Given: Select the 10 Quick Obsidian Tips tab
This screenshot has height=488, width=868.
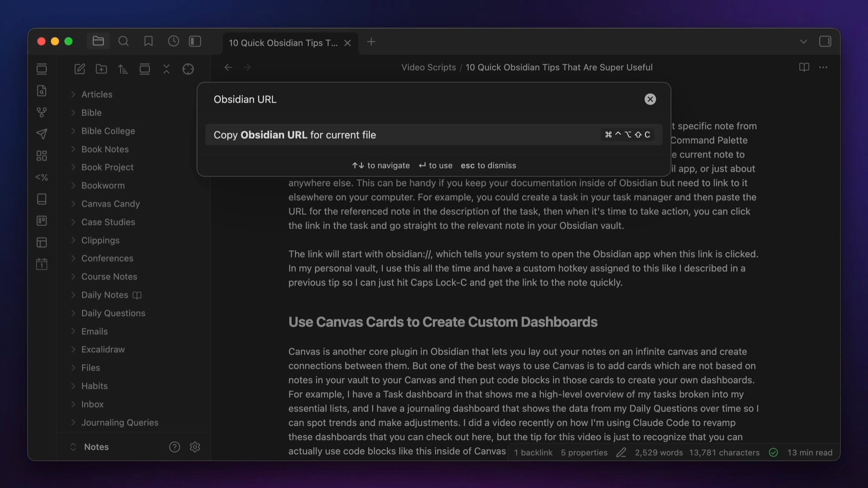Looking at the screenshot, I should pyautogui.click(x=283, y=43).
